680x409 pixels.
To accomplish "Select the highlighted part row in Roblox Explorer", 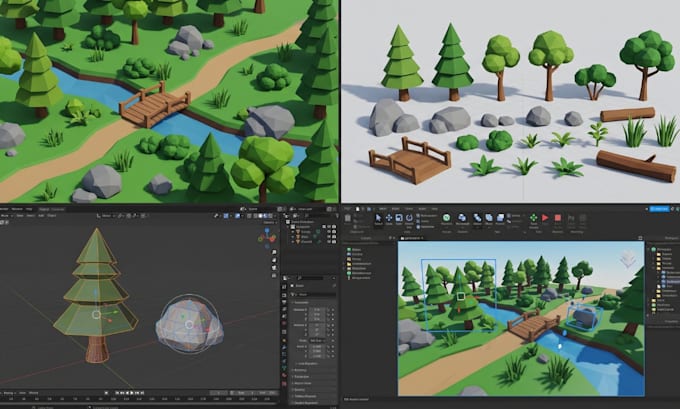I will (670, 281).
